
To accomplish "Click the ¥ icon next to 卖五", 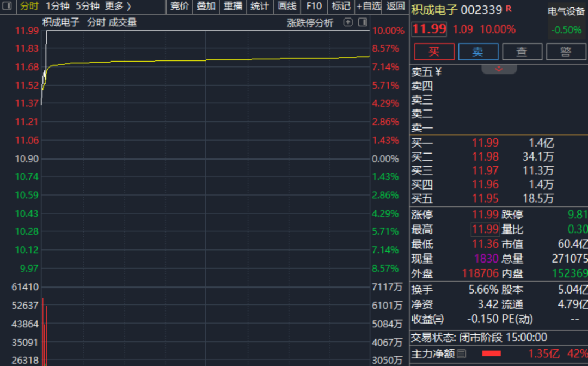I will pyautogui.click(x=438, y=72).
